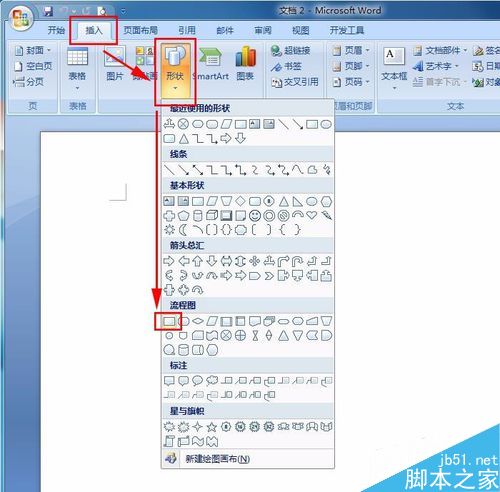Viewport: 500px width, 492px height.
Task: Open the 表格 table dropdown
Action: click(77, 69)
